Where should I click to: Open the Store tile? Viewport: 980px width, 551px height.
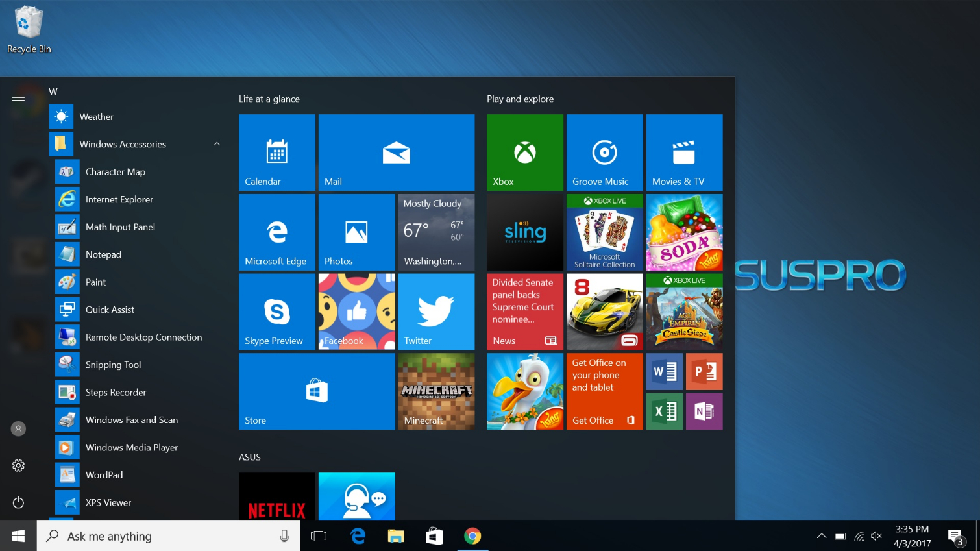(x=317, y=391)
